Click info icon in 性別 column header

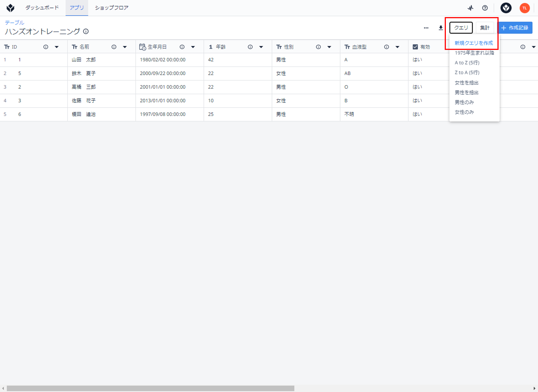click(x=318, y=47)
